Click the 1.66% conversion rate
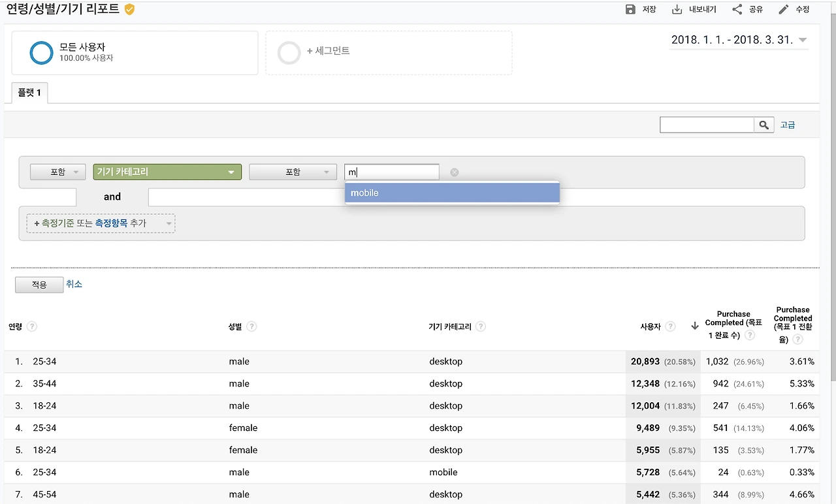Screen dimensions: 836x504 802,406
